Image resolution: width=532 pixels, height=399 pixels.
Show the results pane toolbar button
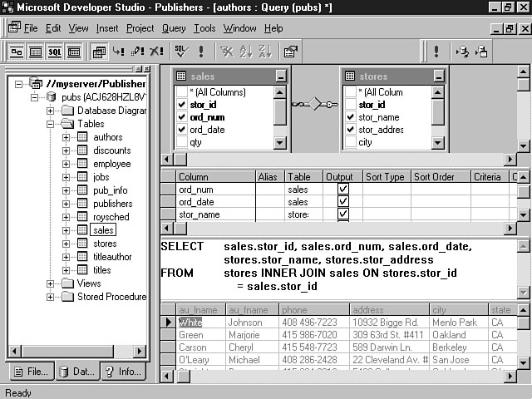(x=74, y=52)
